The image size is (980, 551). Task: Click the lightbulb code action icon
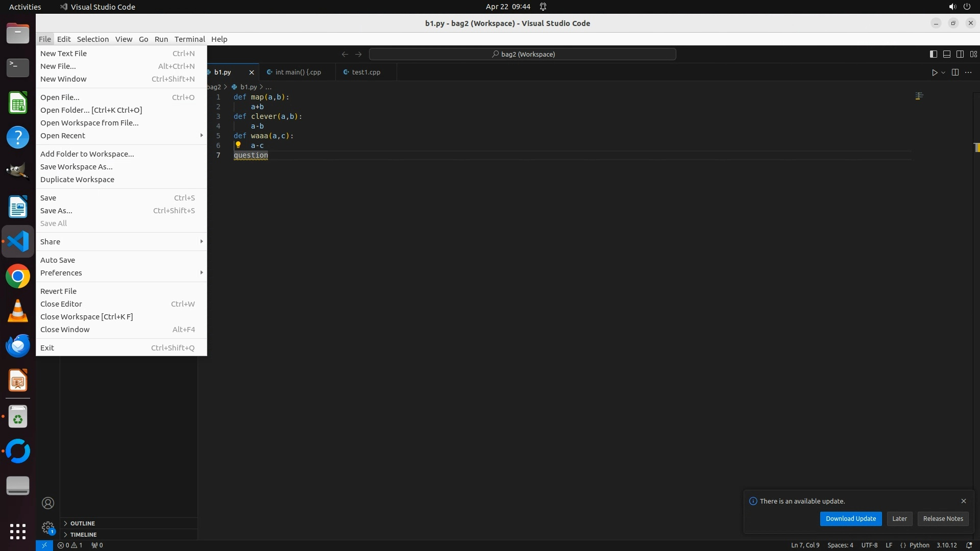pyautogui.click(x=238, y=145)
